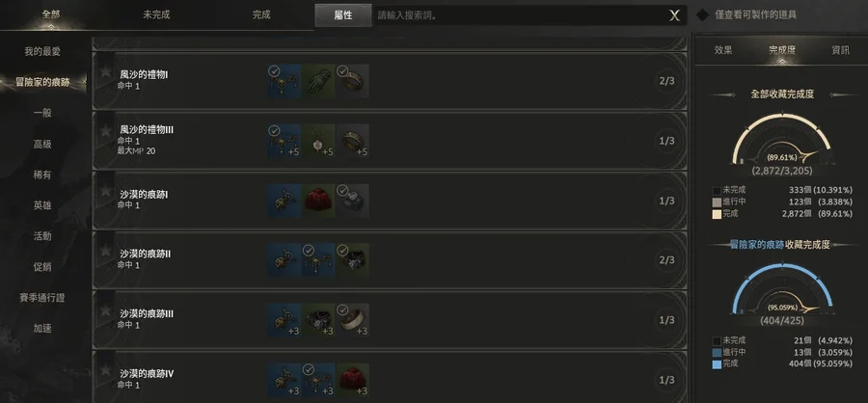The width and height of the screenshot is (868, 403).
Task: Select red cloak +3 in 沙漠的痕跡IV
Action: point(352,380)
